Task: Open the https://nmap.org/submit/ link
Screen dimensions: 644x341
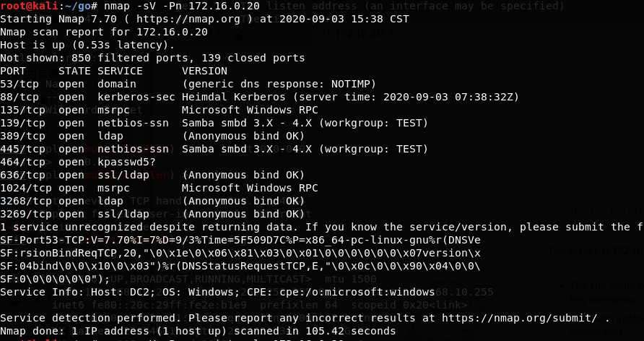Action: point(520,318)
